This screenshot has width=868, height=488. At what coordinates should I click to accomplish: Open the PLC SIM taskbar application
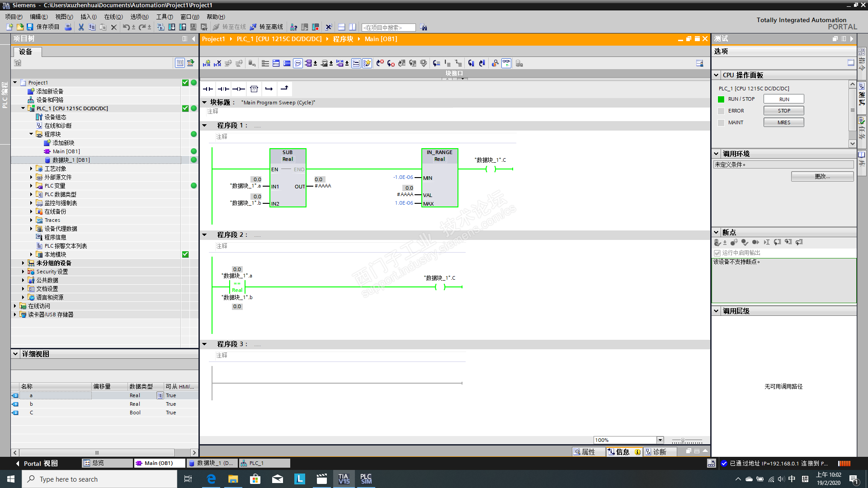click(x=366, y=479)
